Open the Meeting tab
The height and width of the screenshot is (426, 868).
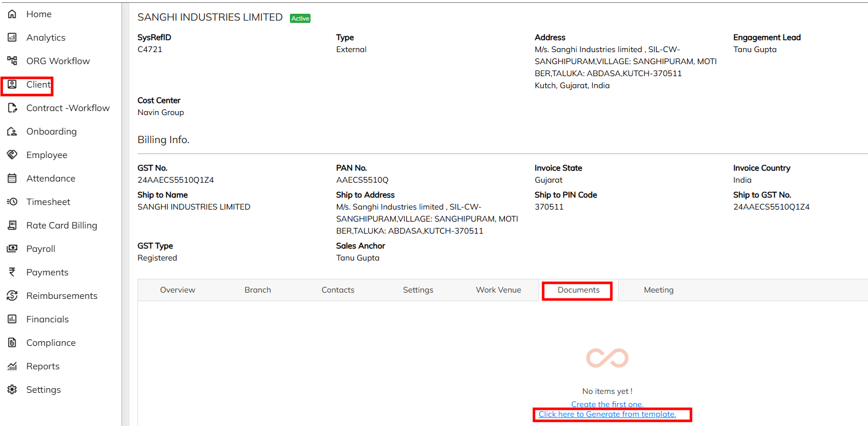tap(658, 290)
